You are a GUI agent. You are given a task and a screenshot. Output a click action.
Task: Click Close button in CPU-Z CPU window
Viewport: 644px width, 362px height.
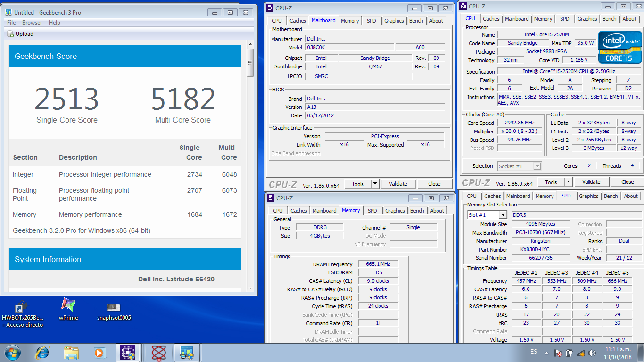point(627,182)
